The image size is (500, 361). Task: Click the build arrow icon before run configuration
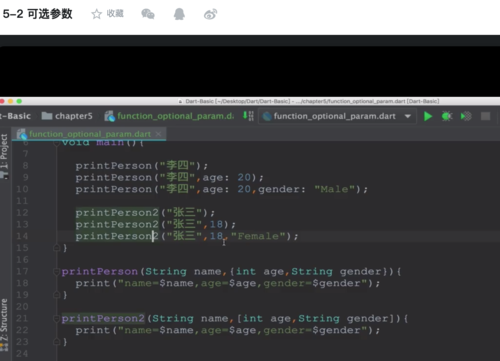(x=248, y=116)
